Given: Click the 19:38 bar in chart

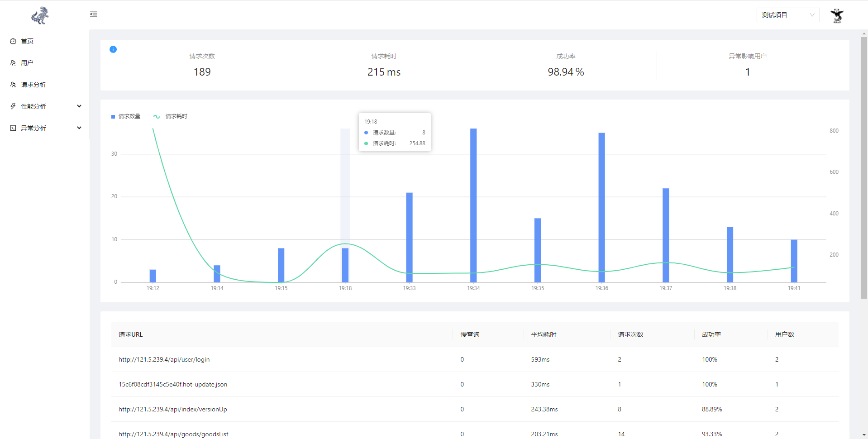Looking at the screenshot, I should tap(730, 254).
